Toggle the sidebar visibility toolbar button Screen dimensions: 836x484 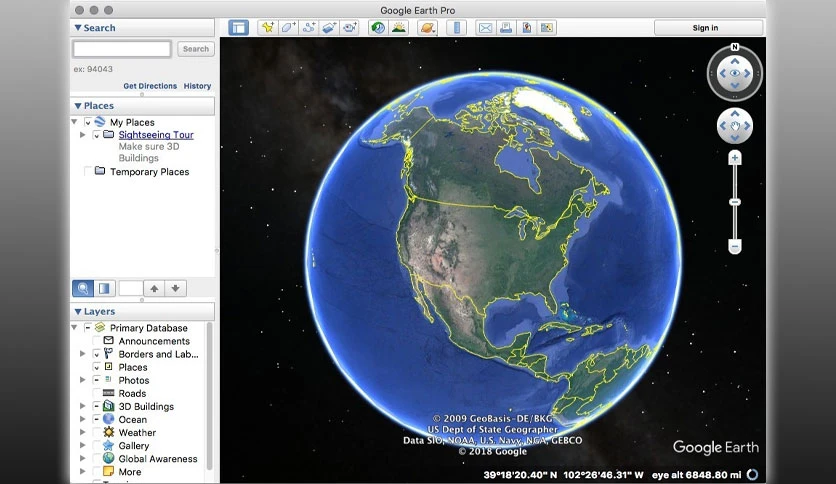point(238,28)
